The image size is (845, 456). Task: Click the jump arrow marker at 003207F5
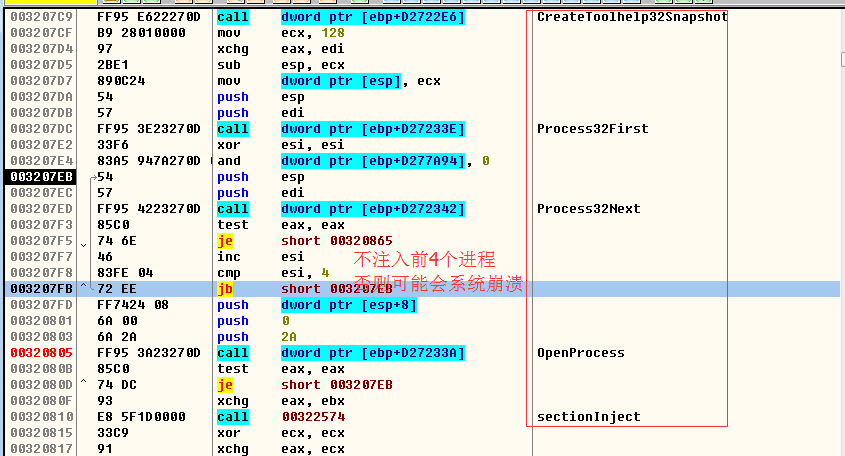(x=87, y=241)
